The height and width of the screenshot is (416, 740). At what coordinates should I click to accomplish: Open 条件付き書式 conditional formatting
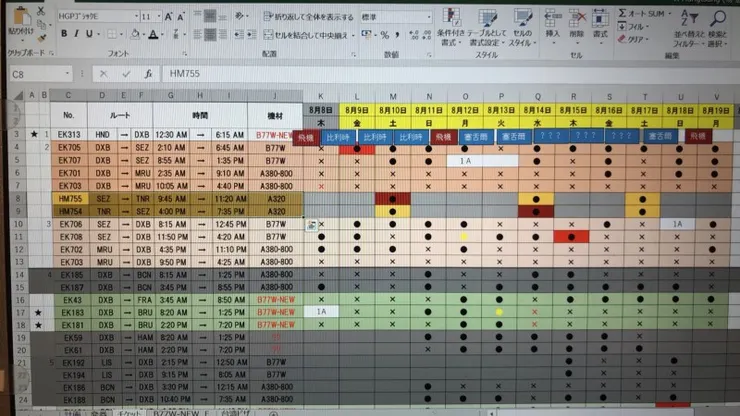(451, 27)
